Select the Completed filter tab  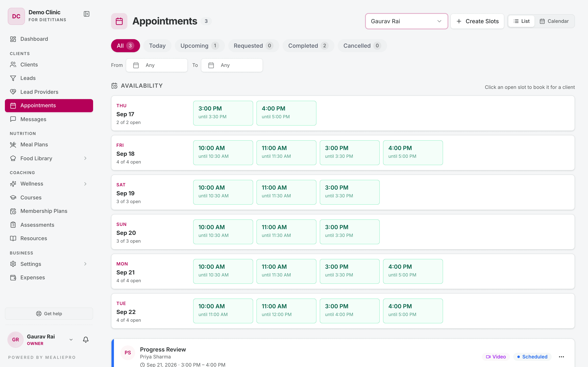(308, 46)
